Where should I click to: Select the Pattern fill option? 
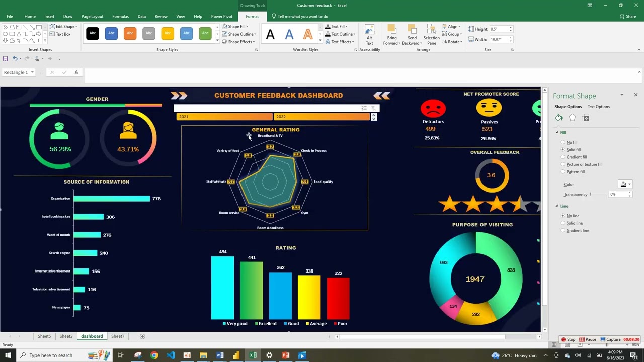click(x=573, y=172)
